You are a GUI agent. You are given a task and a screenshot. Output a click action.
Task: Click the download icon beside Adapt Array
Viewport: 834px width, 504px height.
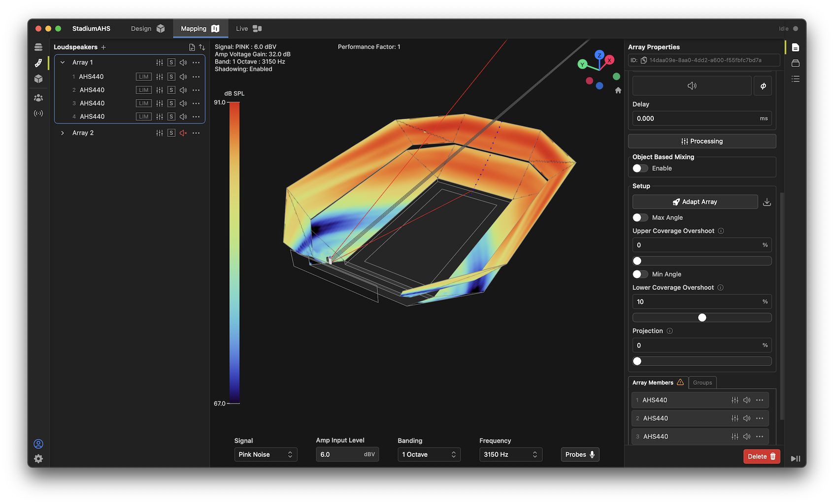[767, 202]
